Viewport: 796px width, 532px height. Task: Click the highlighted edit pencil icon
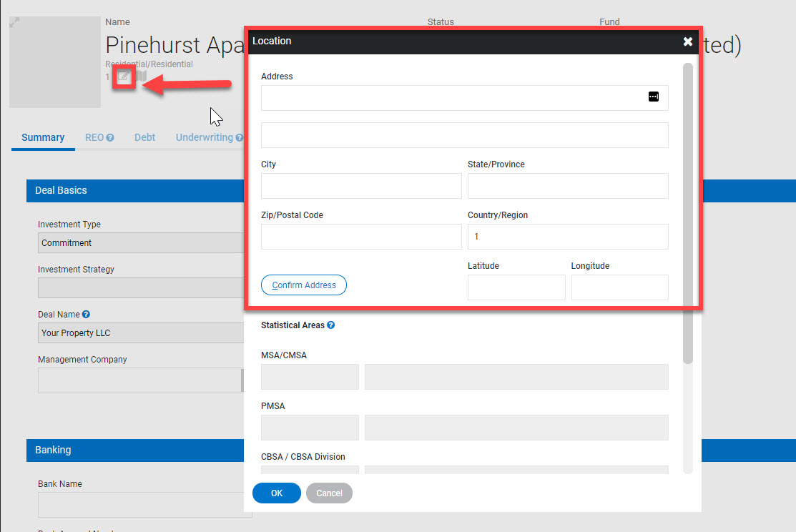[123, 77]
